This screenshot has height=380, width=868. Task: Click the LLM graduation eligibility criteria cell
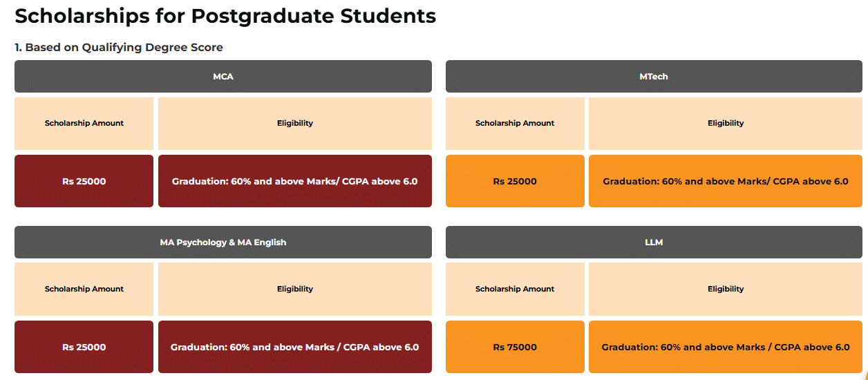726,348
